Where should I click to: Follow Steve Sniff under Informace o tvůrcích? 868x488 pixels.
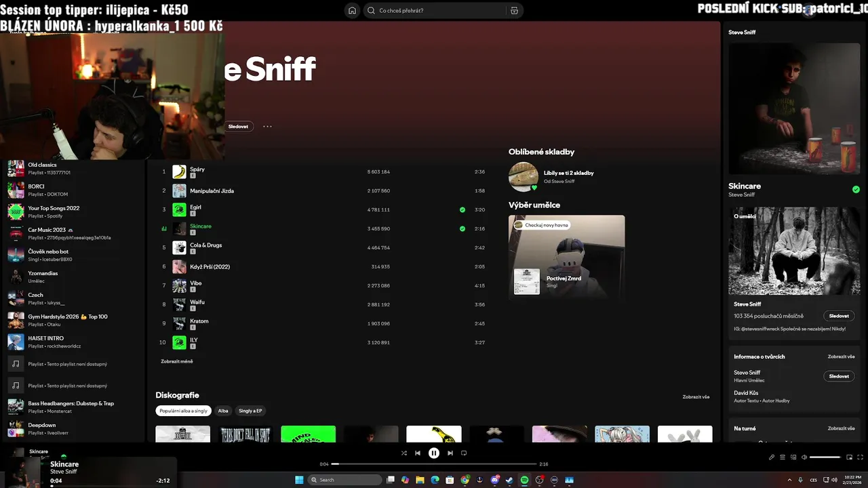point(839,376)
